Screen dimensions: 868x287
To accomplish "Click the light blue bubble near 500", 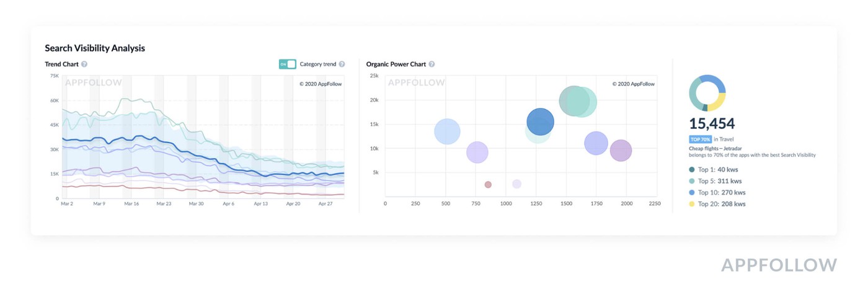I will pos(447,131).
